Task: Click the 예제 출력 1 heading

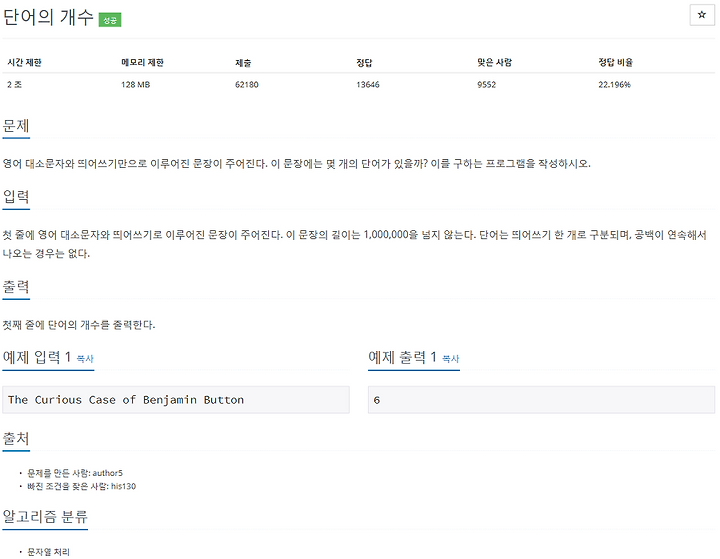Action: pyautogui.click(x=402, y=357)
